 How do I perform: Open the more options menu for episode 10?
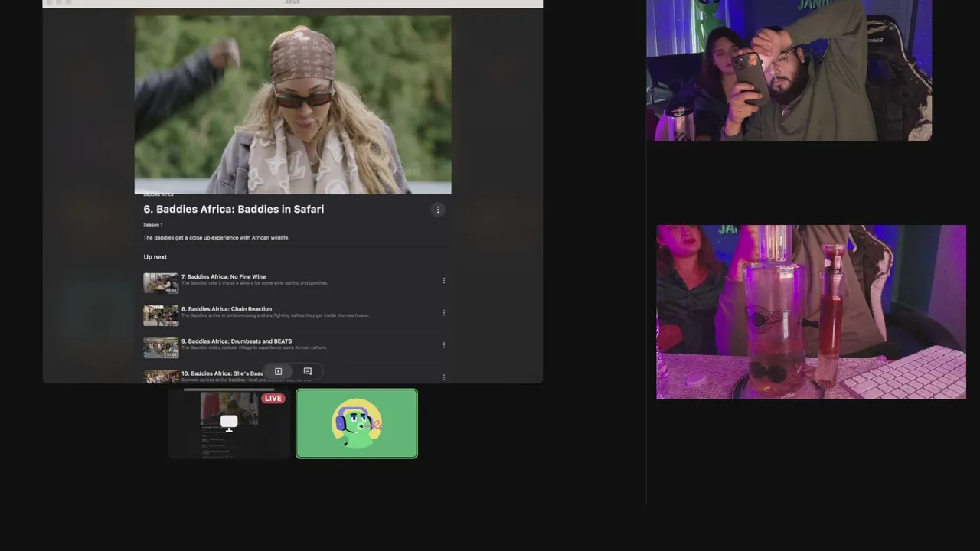tap(444, 377)
